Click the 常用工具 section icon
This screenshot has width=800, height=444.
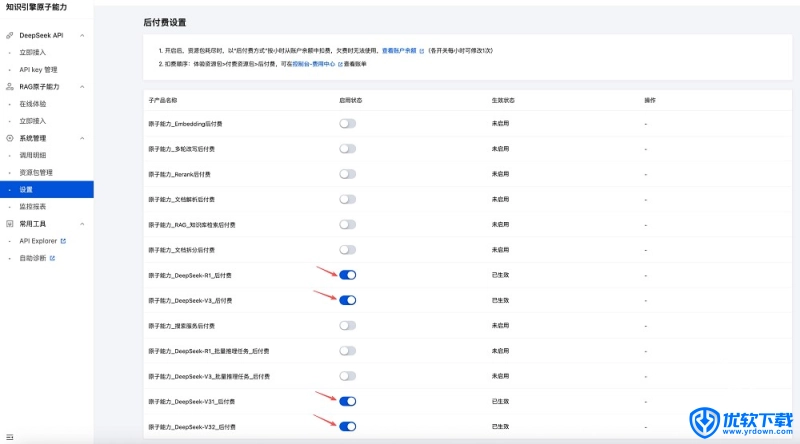click(x=10, y=224)
